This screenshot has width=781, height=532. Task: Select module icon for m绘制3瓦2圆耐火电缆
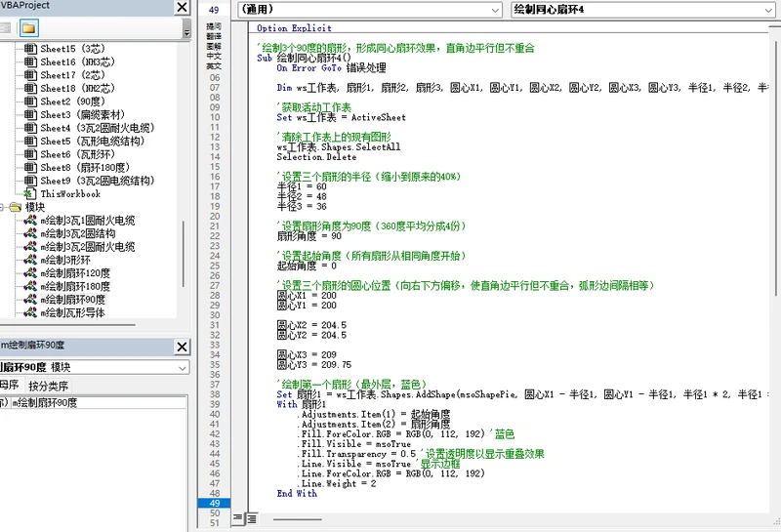(x=30, y=247)
